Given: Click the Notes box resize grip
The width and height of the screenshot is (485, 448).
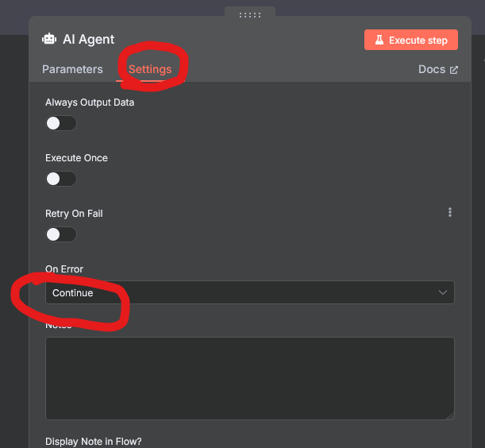Looking at the screenshot, I should tap(450, 415).
